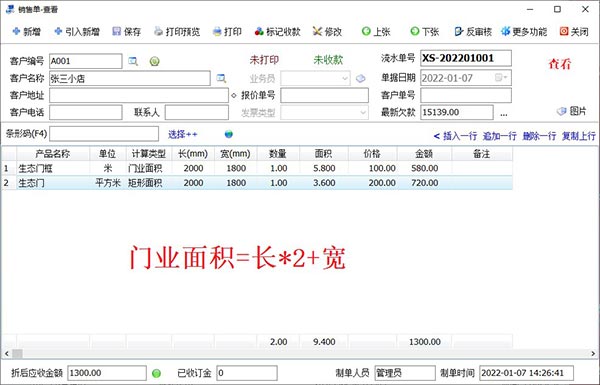Click the 最新欠款 field 15139.00

click(x=457, y=113)
